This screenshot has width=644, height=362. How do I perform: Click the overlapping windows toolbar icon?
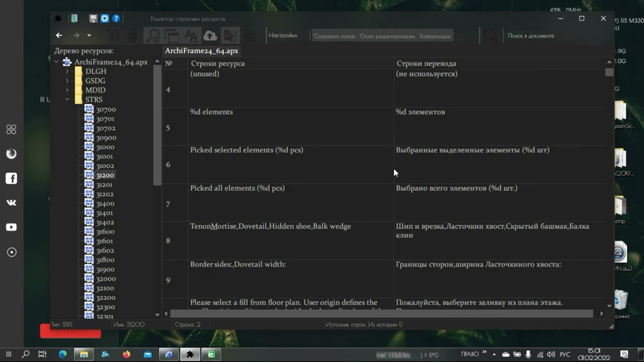[x=172, y=36]
